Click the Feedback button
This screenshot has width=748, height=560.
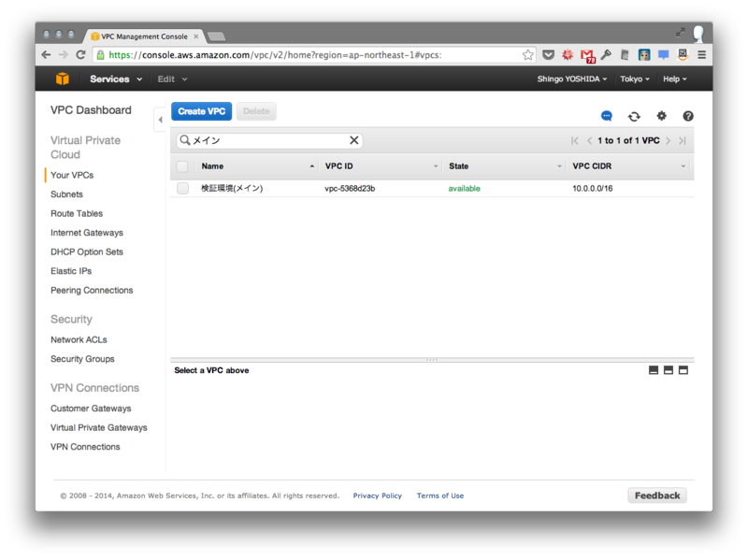pos(657,495)
